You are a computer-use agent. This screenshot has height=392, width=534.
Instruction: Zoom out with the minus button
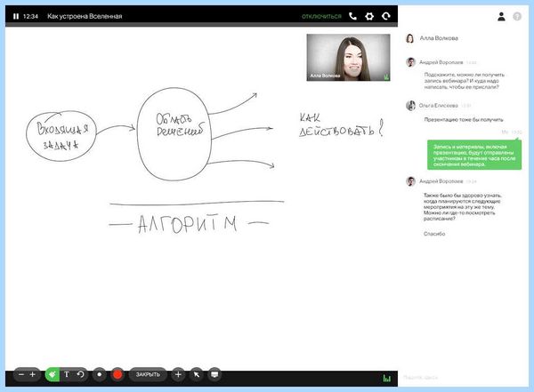(x=21, y=374)
